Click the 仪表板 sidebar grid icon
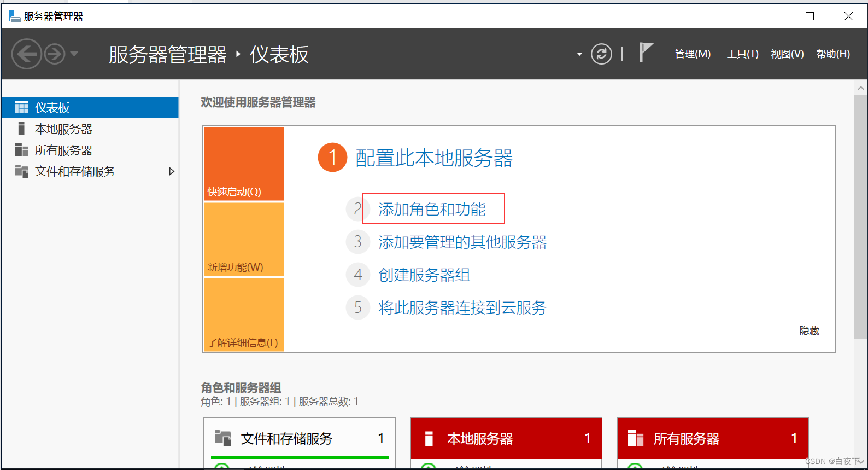 click(22, 107)
